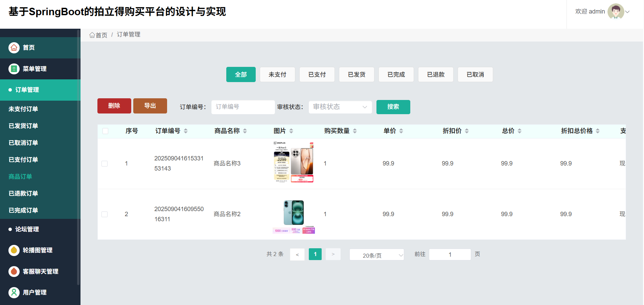Select the 已完成 filter tab
The width and height of the screenshot is (644, 305).
click(396, 74)
